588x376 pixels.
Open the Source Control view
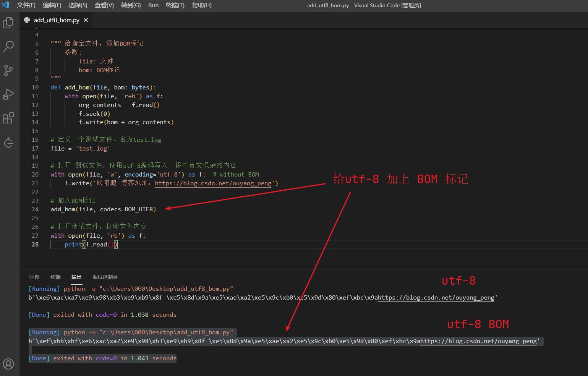[8, 70]
